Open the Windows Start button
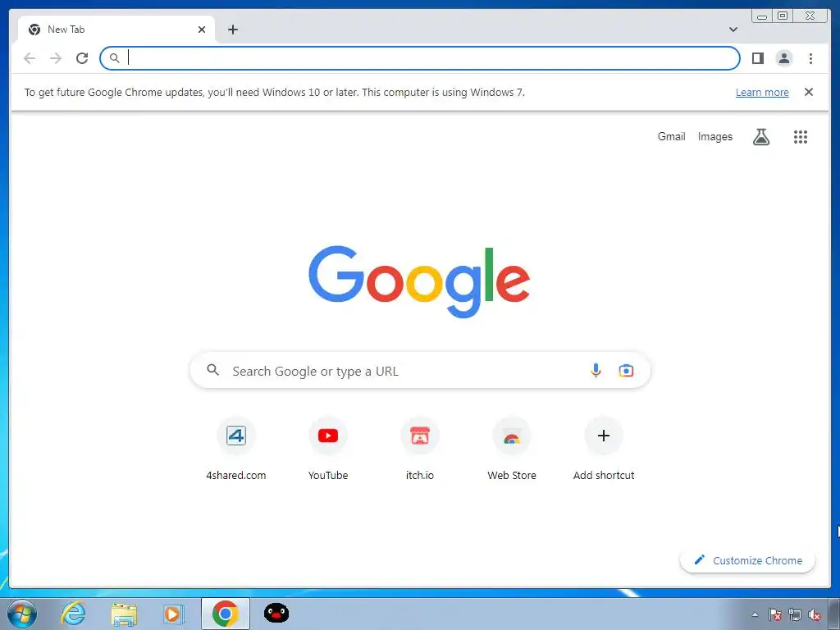840x630 pixels. pos(21,614)
